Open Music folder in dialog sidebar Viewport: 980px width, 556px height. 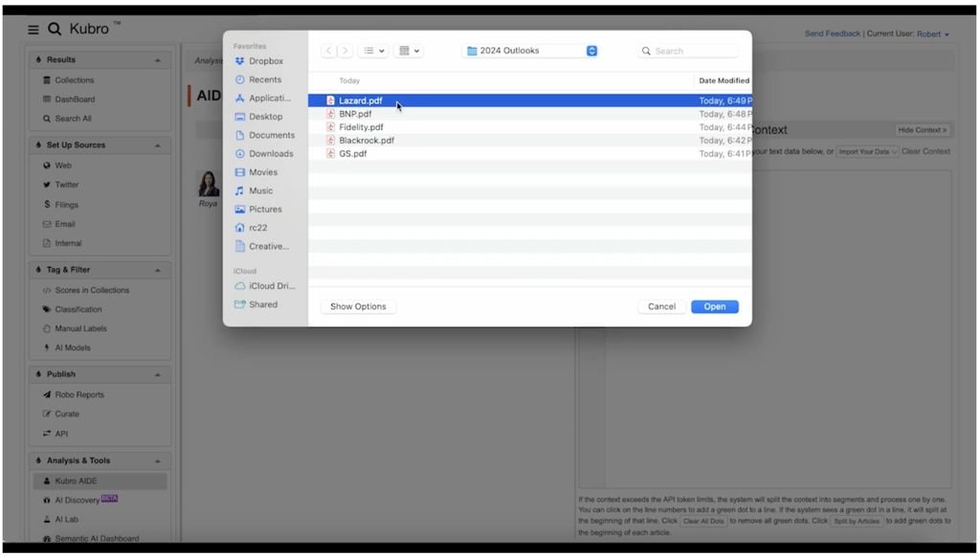tap(254, 191)
